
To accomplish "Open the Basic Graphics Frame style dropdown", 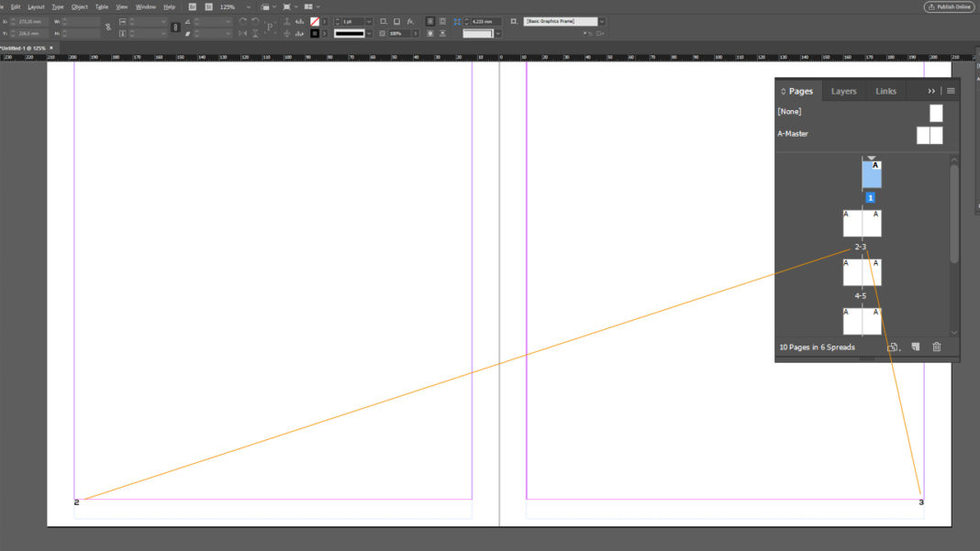I will [601, 20].
